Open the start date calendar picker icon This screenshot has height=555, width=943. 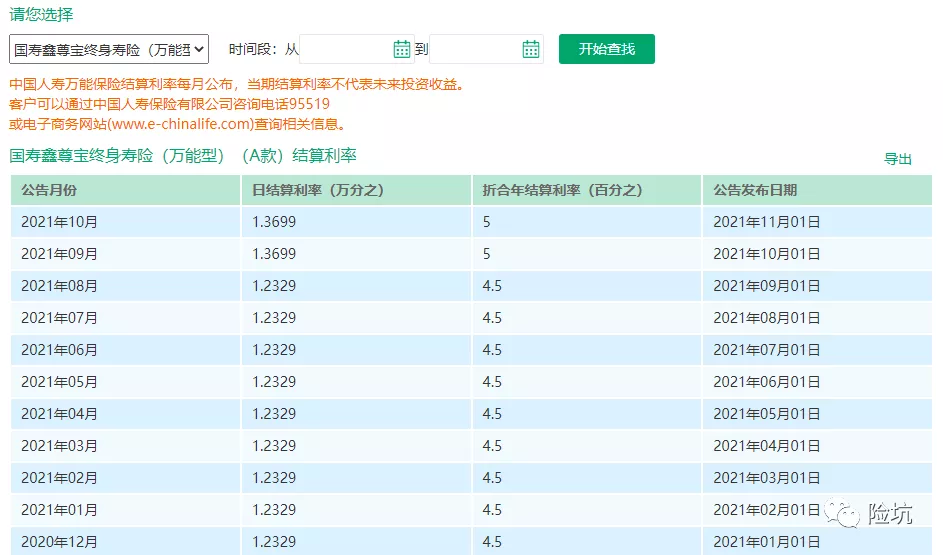click(x=401, y=49)
